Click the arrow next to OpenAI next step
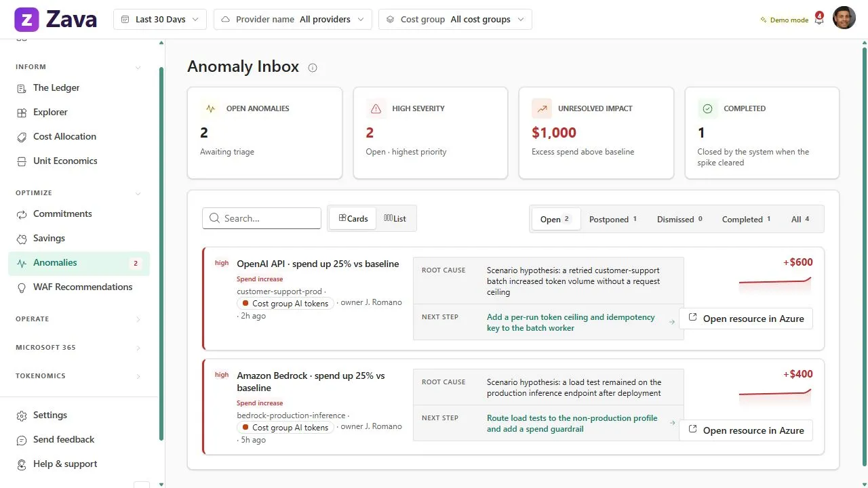Image resolution: width=868 pixels, height=488 pixels. pyautogui.click(x=672, y=323)
